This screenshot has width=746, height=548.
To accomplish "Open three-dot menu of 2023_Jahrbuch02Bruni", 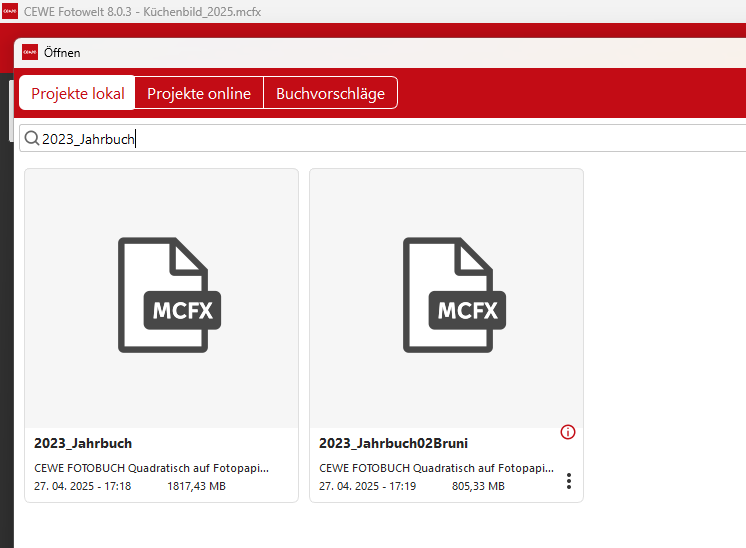I will click(569, 481).
